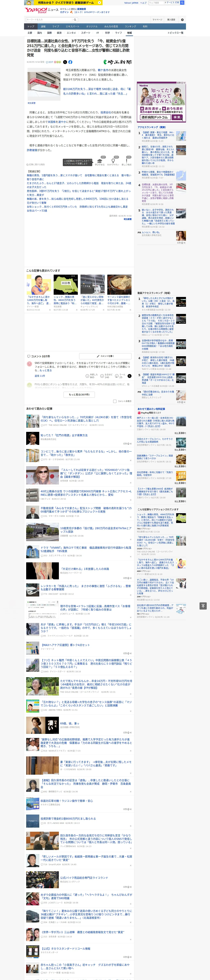Select the 速報 tab
This screenshot has width=210, height=980.
click(x=43, y=27)
